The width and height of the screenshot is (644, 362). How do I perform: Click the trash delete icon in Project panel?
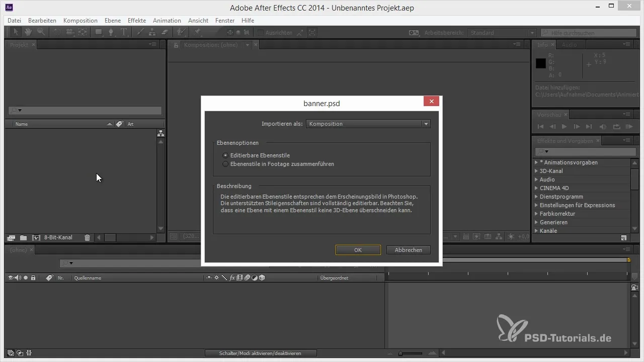87,237
